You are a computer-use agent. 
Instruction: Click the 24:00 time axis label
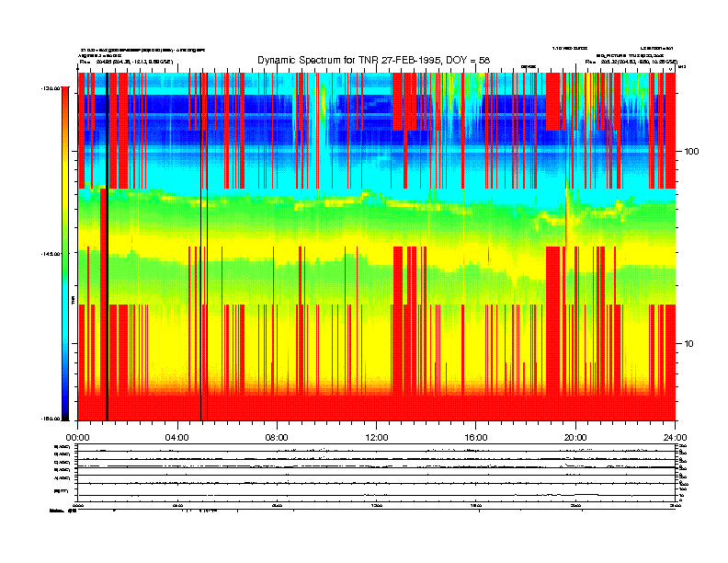coord(675,426)
